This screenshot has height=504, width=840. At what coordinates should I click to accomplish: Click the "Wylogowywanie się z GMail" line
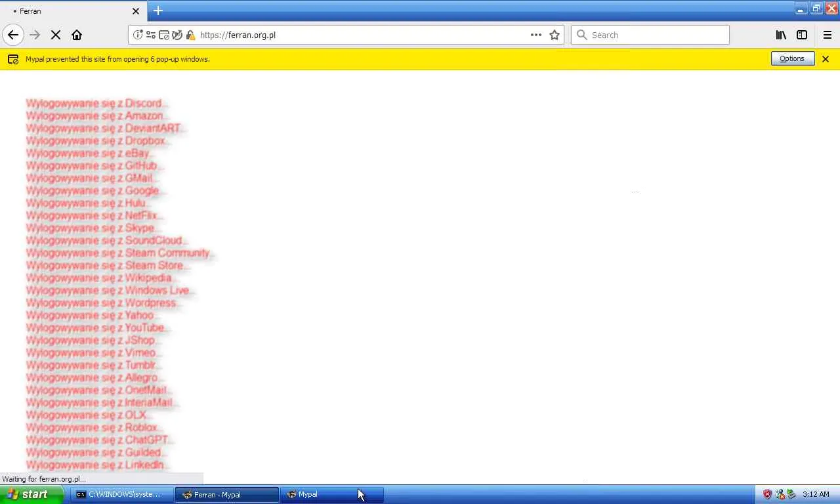(91, 178)
